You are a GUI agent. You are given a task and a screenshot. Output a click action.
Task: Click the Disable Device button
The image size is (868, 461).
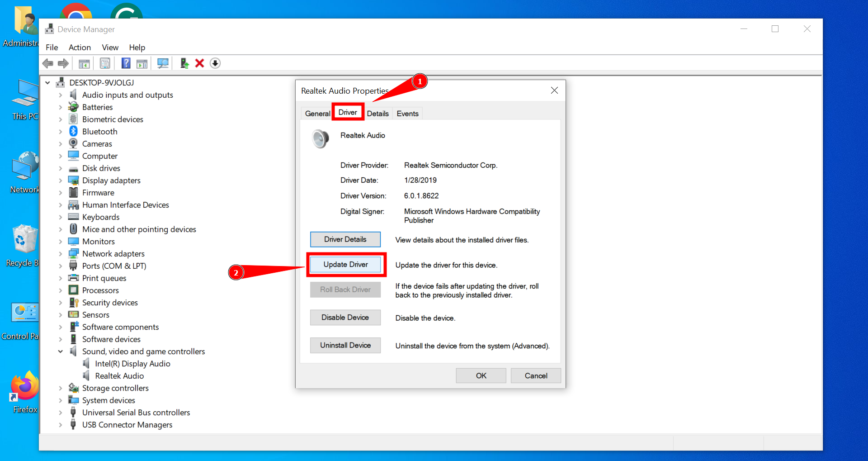point(345,318)
